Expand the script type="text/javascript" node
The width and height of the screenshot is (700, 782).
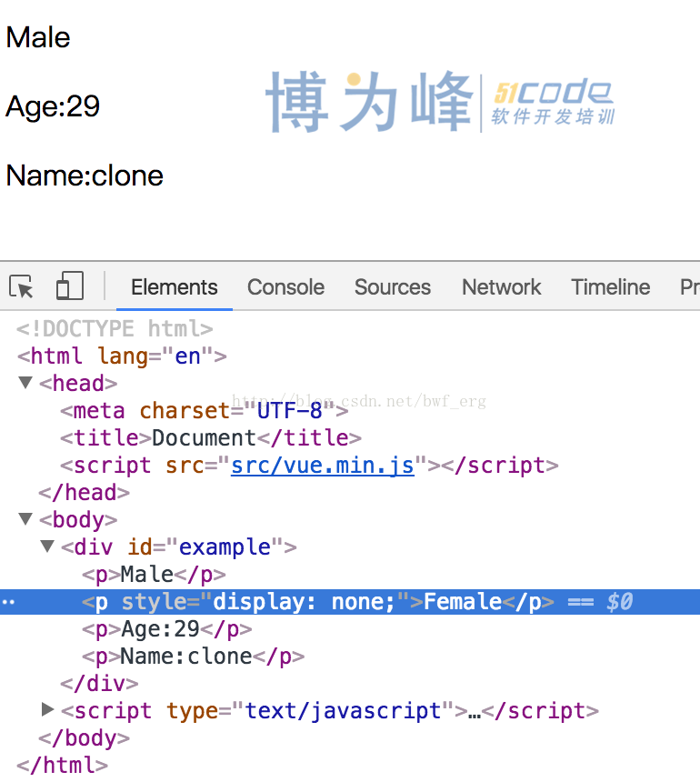click(47, 709)
